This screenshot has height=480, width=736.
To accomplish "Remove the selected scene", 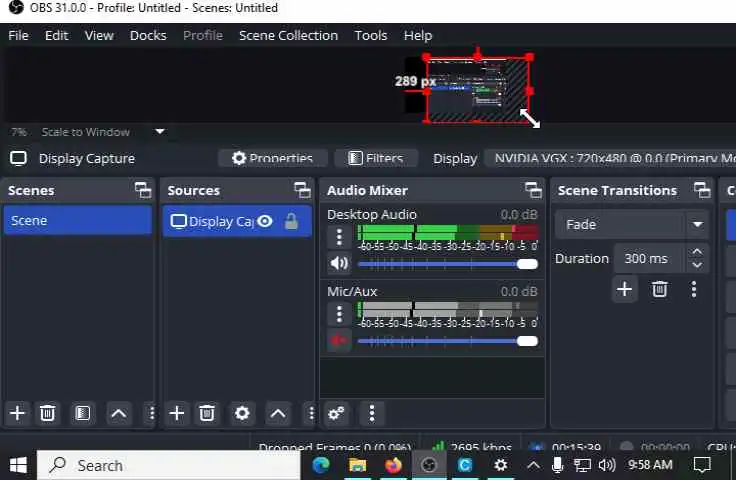I will 47,413.
